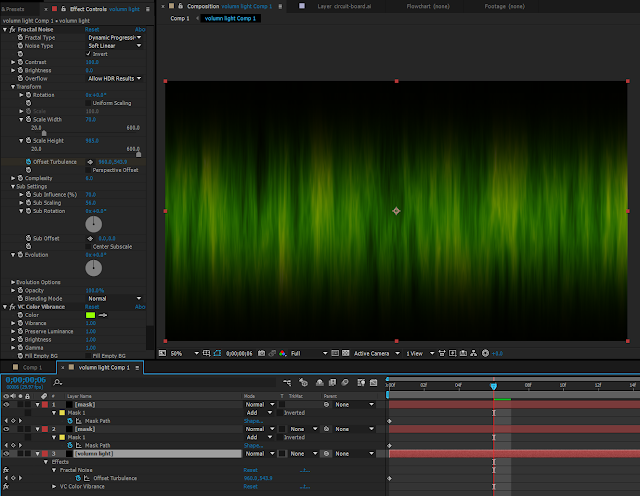Click the Offset Turbulence stopwatch icon

28,162
